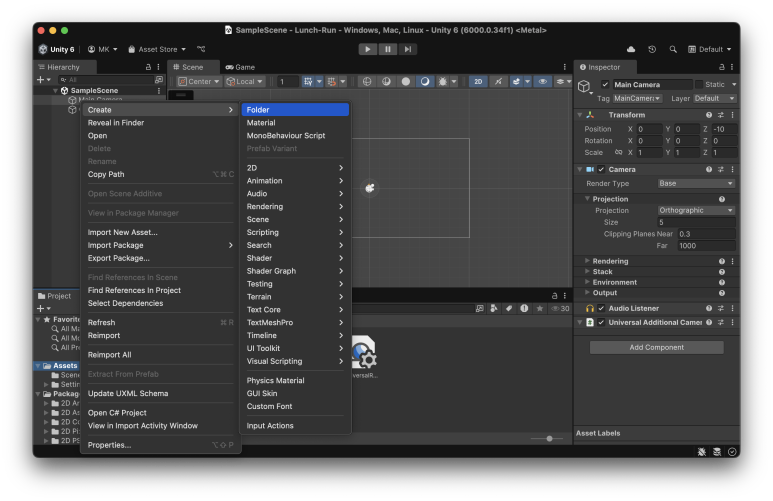Open the Gizmos layers dropdown
Viewport: 773px width, 501px height.
tap(562, 81)
